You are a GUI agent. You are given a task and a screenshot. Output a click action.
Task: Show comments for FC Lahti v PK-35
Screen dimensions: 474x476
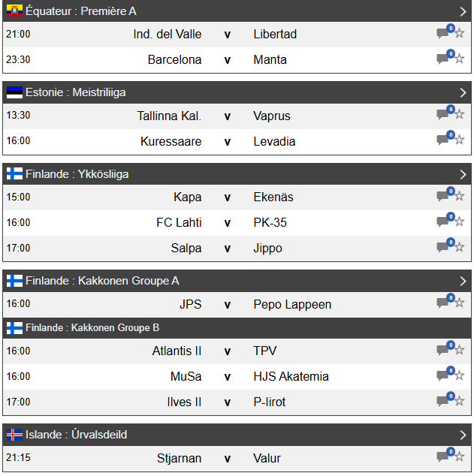[x=443, y=222]
